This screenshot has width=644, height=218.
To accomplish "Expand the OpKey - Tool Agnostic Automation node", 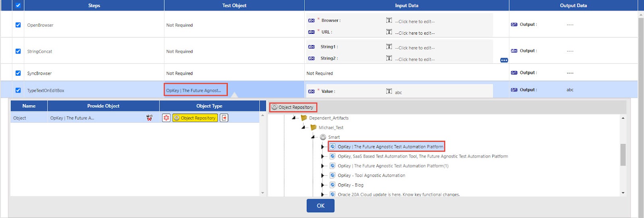I will 322,175.
